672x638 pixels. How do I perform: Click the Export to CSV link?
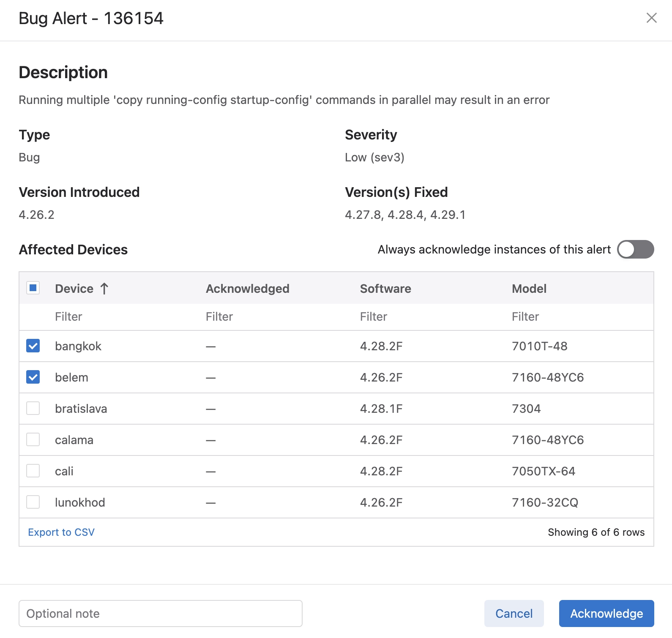tap(61, 532)
